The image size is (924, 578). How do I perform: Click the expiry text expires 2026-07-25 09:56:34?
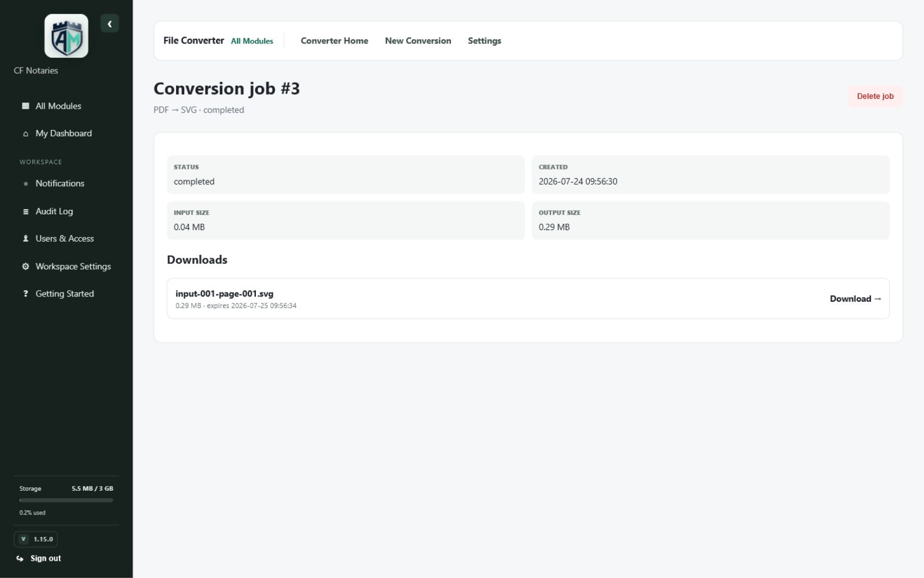pos(252,306)
